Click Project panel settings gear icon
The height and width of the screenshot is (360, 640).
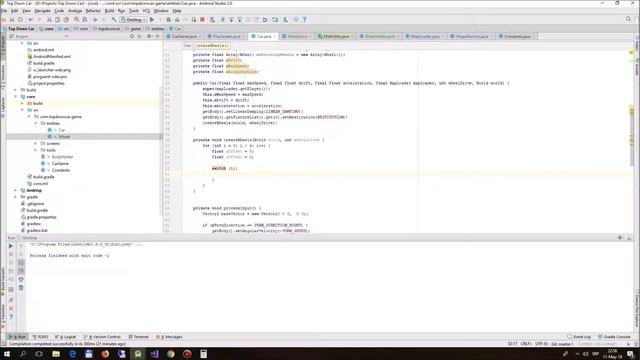(x=149, y=36)
